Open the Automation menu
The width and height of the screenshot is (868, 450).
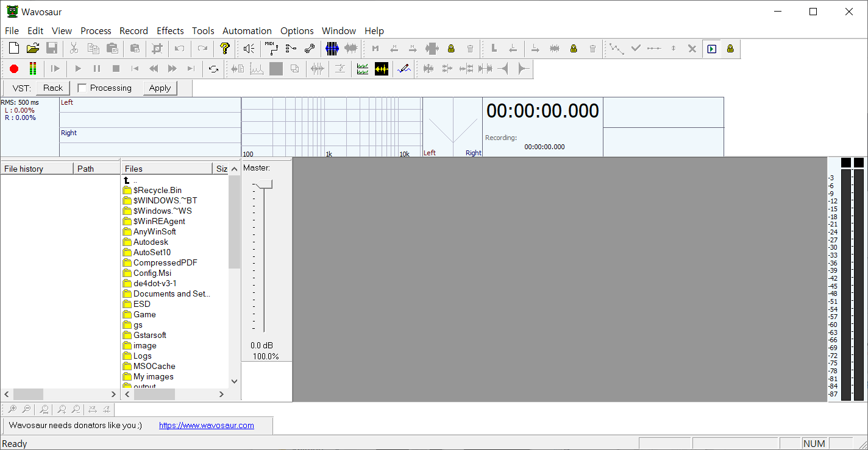click(x=247, y=30)
